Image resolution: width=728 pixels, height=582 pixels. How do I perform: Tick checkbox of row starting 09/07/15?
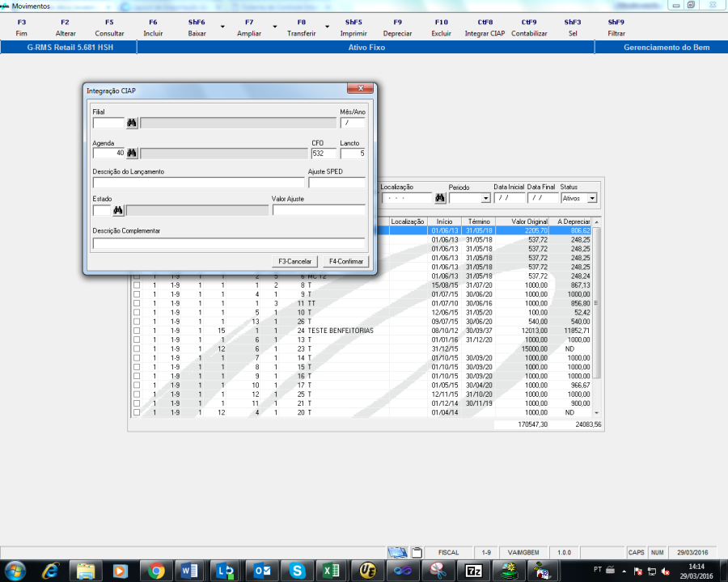pos(137,321)
